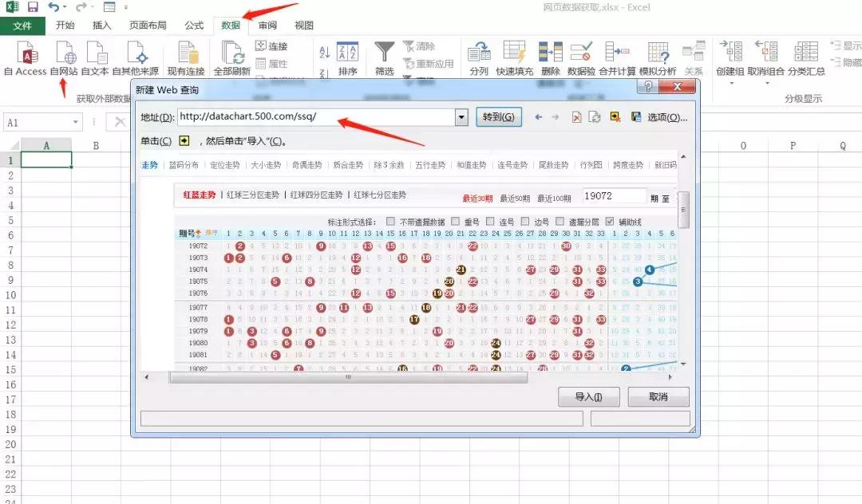Click the Undo icon in quick access toolbar

53,7
